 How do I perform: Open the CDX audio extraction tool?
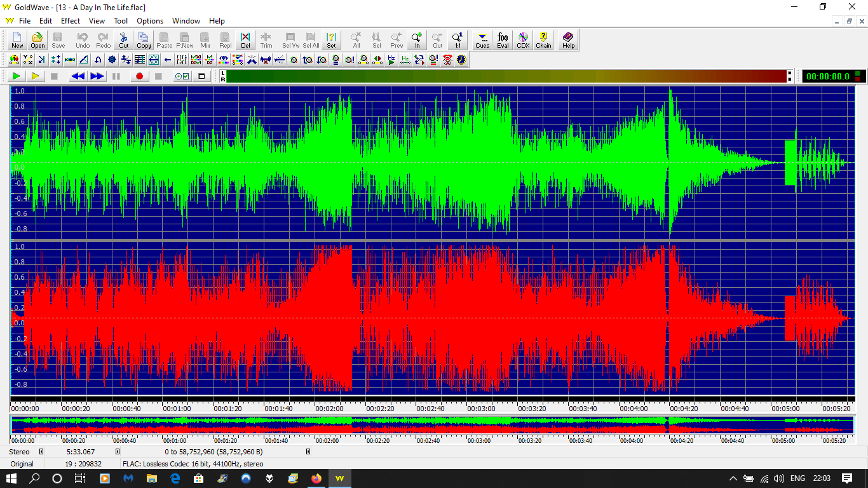point(523,41)
